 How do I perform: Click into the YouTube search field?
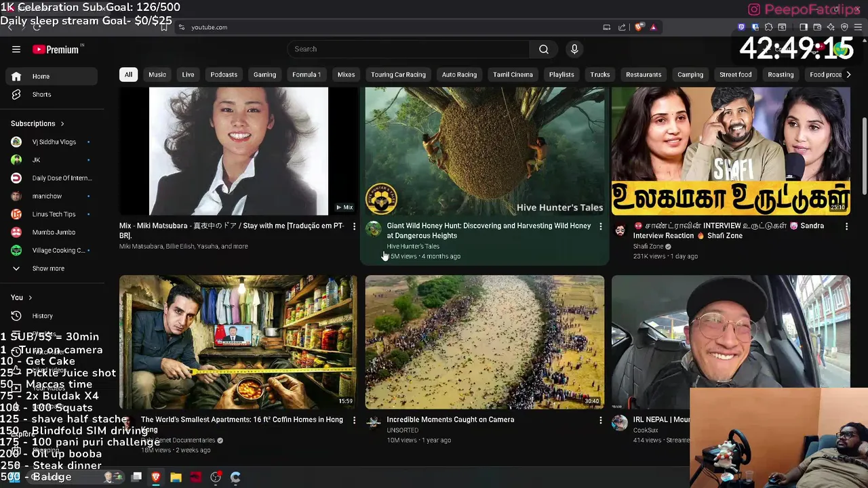pyautogui.click(x=409, y=49)
